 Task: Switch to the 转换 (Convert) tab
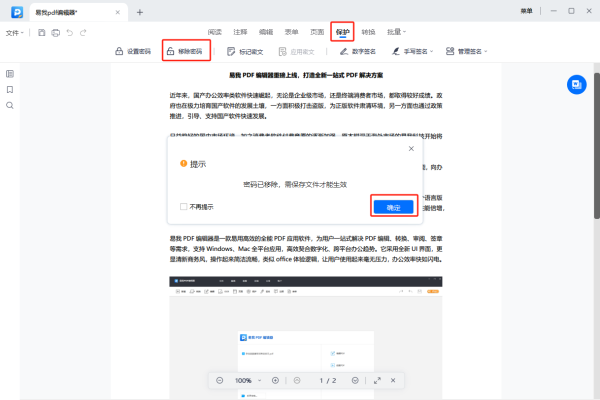pyautogui.click(x=368, y=32)
